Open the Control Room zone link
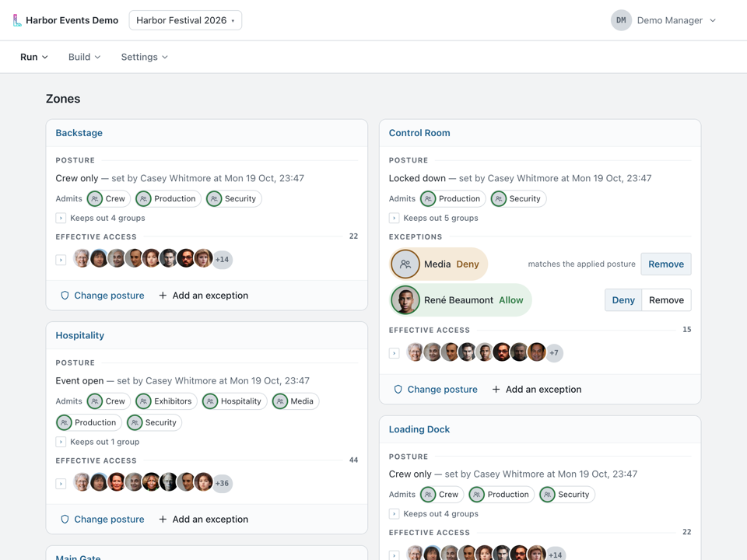The height and width of the screenshot is (560, 747). point(419,133)
